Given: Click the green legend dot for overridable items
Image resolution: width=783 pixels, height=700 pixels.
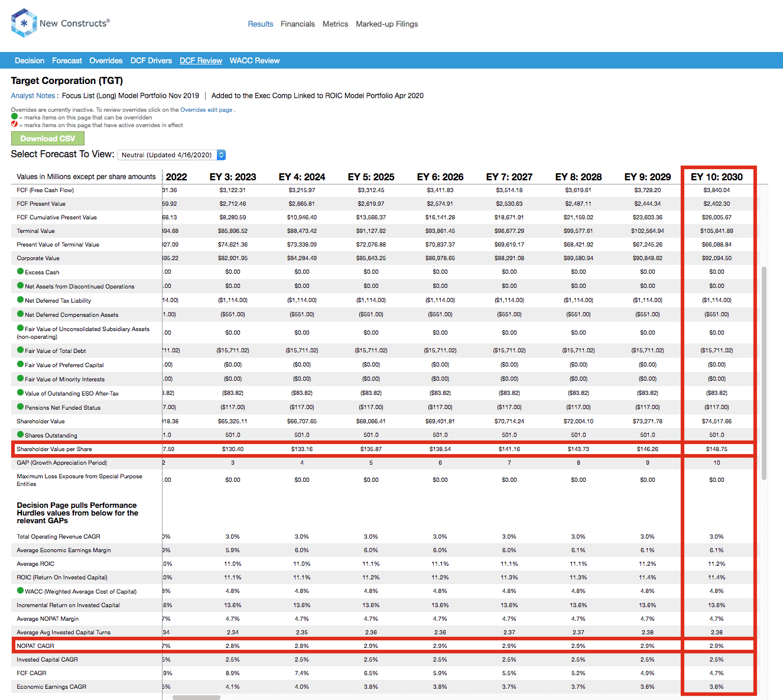Looking at the screenshot, I should 14,116.
